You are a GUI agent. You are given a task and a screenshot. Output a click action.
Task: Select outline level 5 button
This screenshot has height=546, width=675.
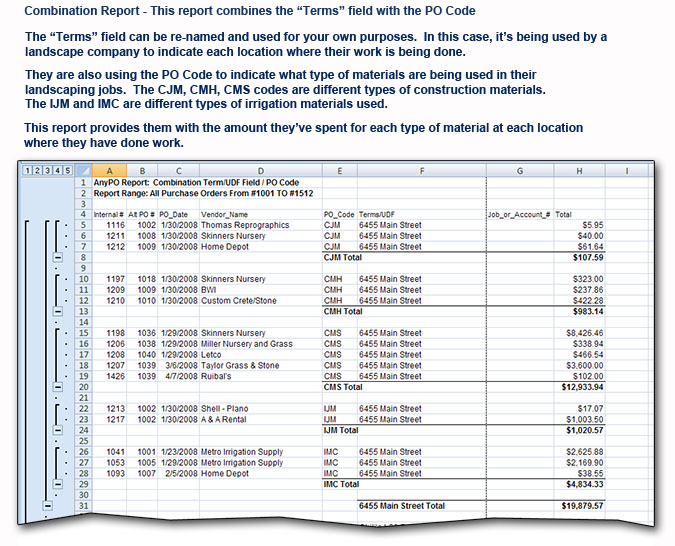point(68,171)
